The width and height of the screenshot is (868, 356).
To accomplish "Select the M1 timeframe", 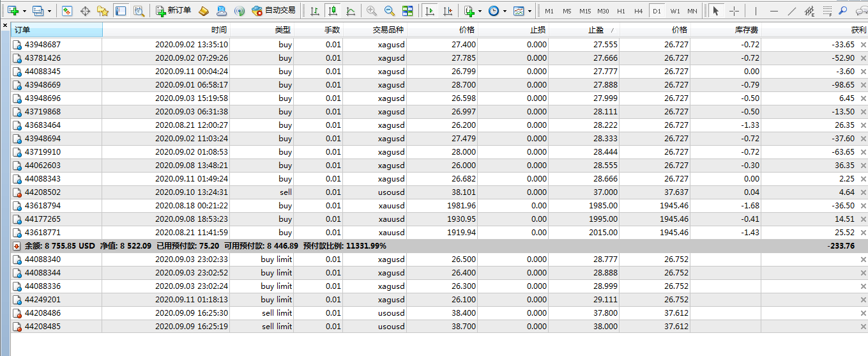I will pos(549,11).
